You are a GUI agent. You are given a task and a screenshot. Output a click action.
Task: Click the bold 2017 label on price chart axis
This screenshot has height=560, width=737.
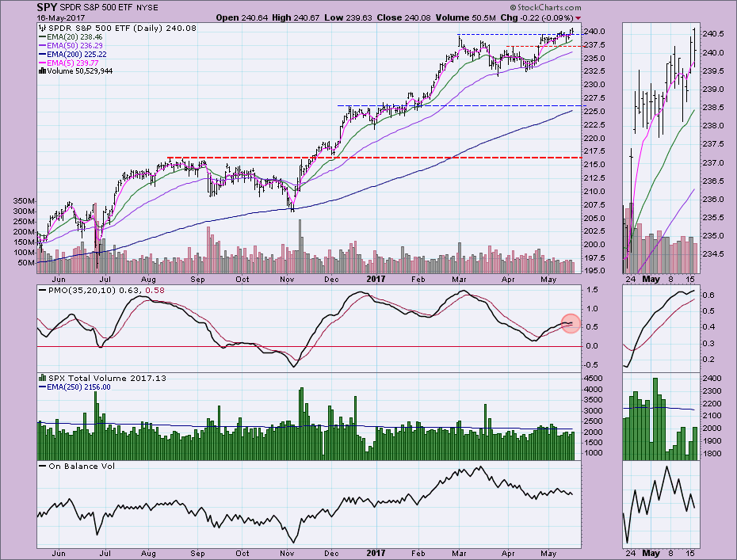click(x=376, y=279)
